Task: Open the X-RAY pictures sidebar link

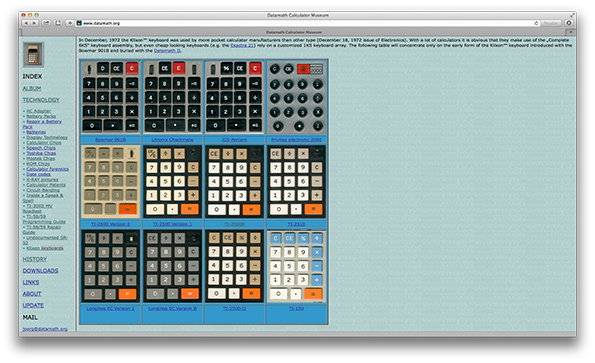Action: click(x=42, y=180)
